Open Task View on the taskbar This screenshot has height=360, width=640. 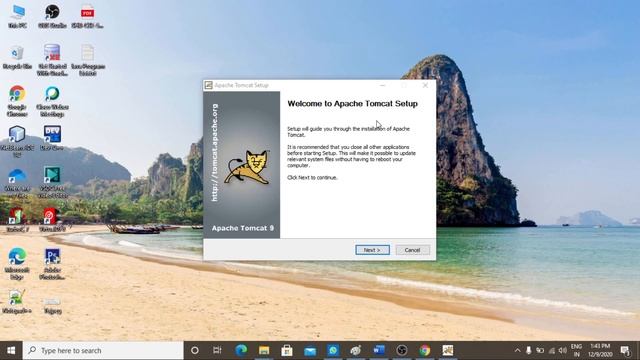pyautogui.click(x=217, y=350)
